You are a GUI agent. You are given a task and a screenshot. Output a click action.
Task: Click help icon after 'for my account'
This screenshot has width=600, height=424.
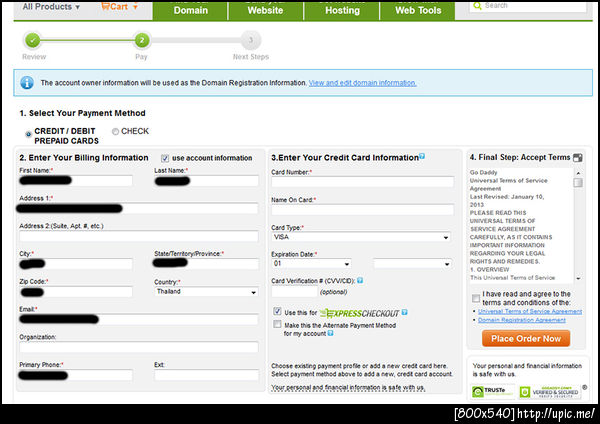tap(330, 333)
